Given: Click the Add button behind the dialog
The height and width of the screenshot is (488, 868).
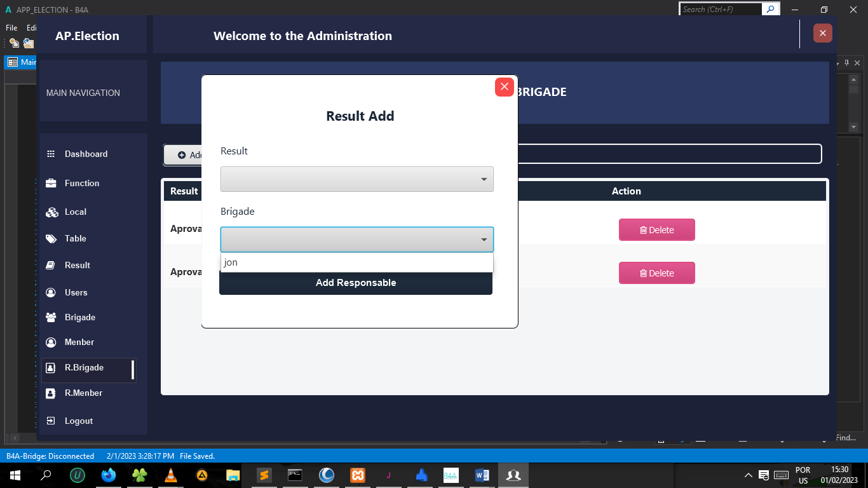Looking at the screenshot, I should (183, 155).
